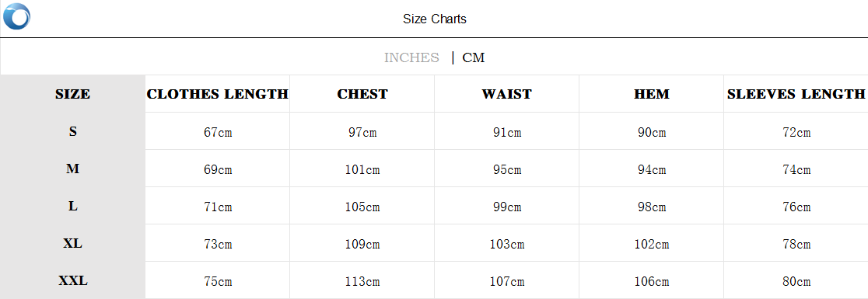Click the CLOTHES LENGTH column header
The width and height of the screenshot is (868, 299).
(217, 94)
